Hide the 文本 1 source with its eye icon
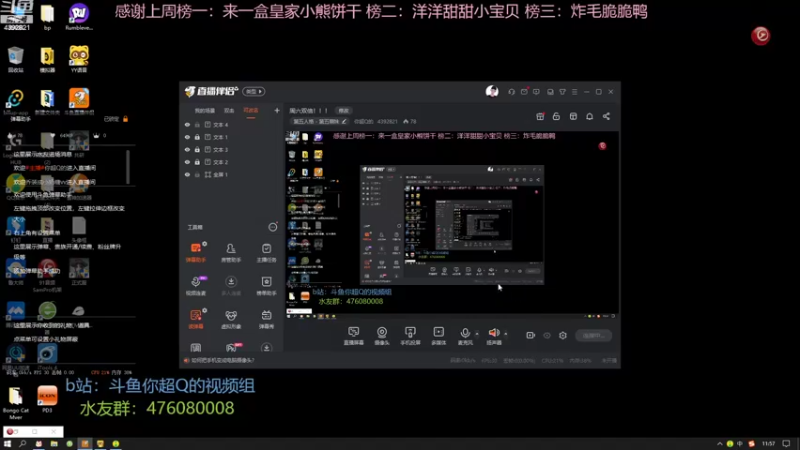Image resolution: width=800 pixels, height=450 pixels. (x=187, y=137)
